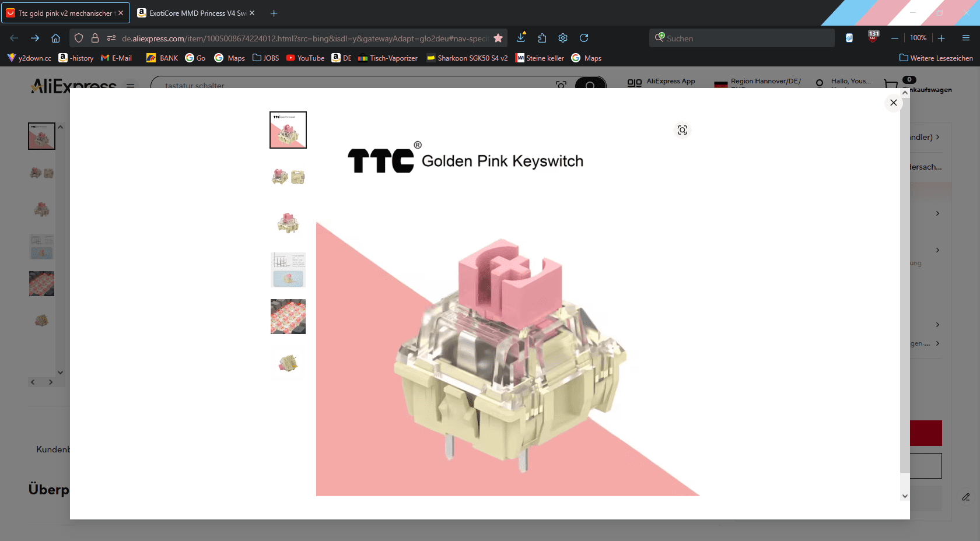Switch to the ExotiCore MMD Princess V4 tab
The width and height of the screenshot is (980, 541).
(197, 13)
